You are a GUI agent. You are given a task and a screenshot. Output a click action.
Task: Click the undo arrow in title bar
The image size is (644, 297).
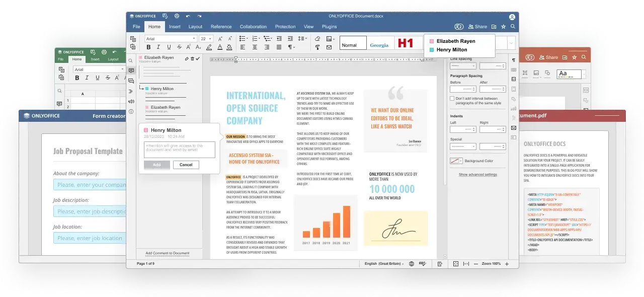pos(188,16)
